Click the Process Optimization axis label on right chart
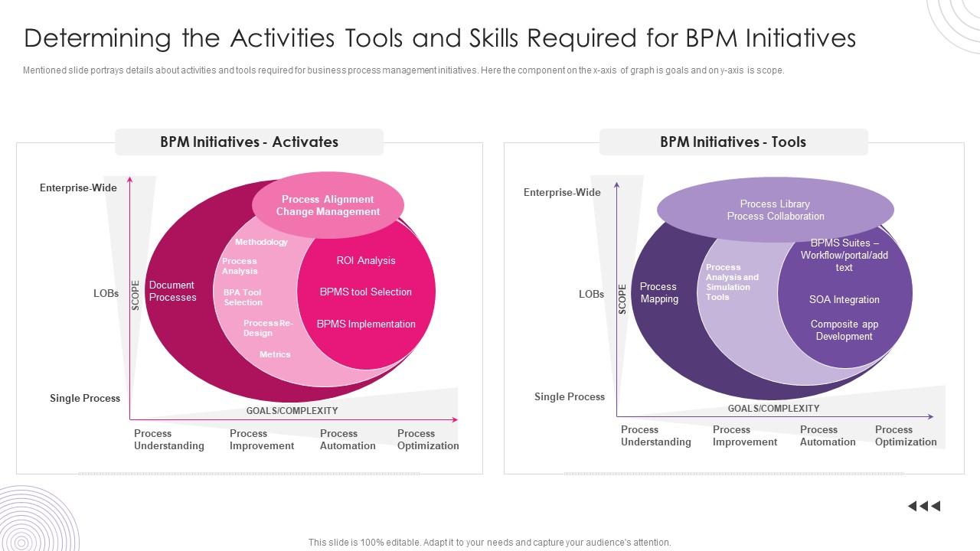 pyautogui.click(x=905, y=435)
